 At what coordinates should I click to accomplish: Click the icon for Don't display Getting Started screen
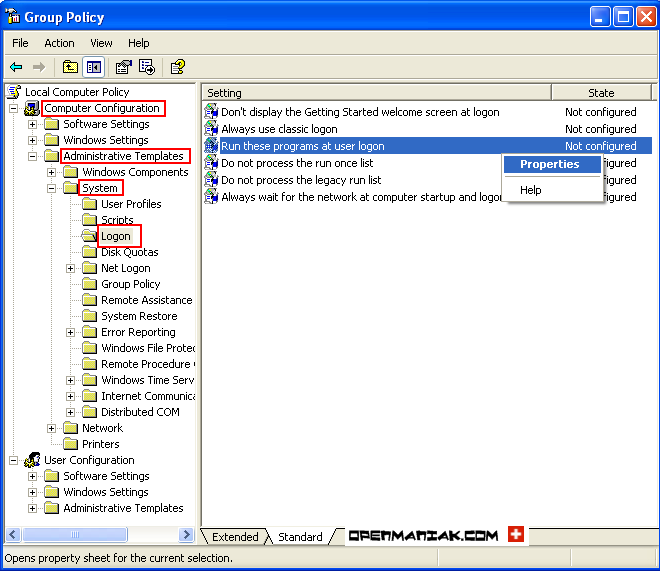(211, 112)
